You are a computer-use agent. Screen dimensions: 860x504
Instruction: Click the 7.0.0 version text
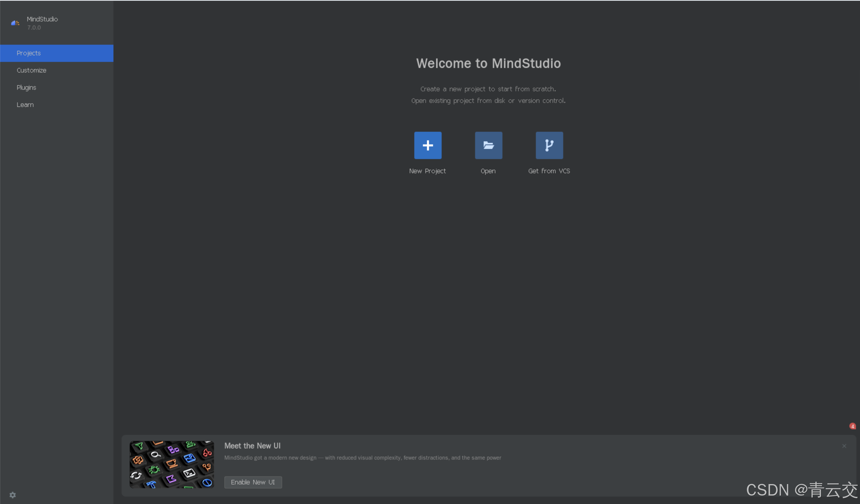click(34, 28)
